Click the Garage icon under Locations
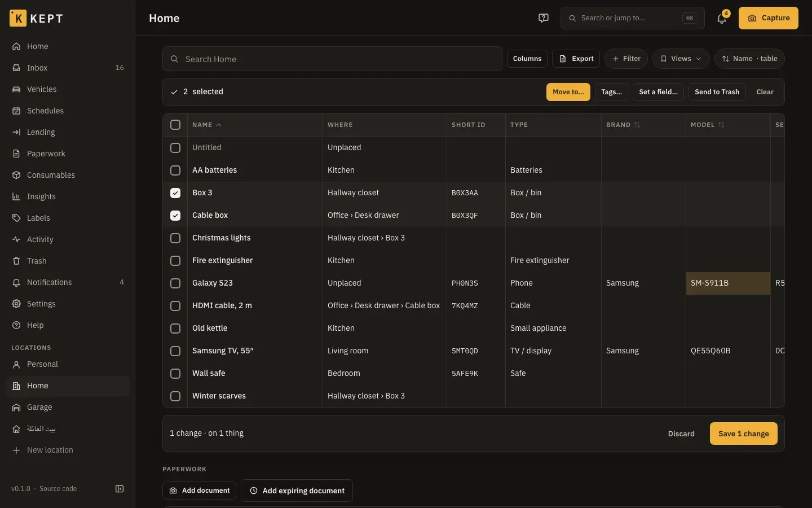This screenshot has width=812, height=508. (16, 407)
